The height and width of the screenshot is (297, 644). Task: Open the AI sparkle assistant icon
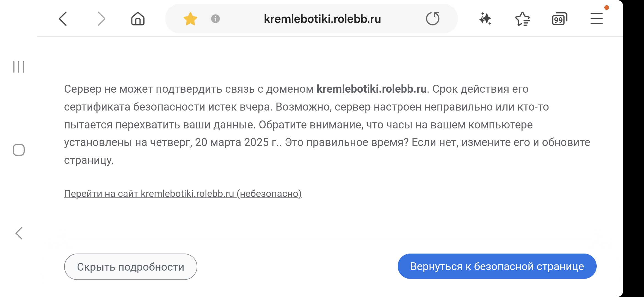tap(485, 19)
